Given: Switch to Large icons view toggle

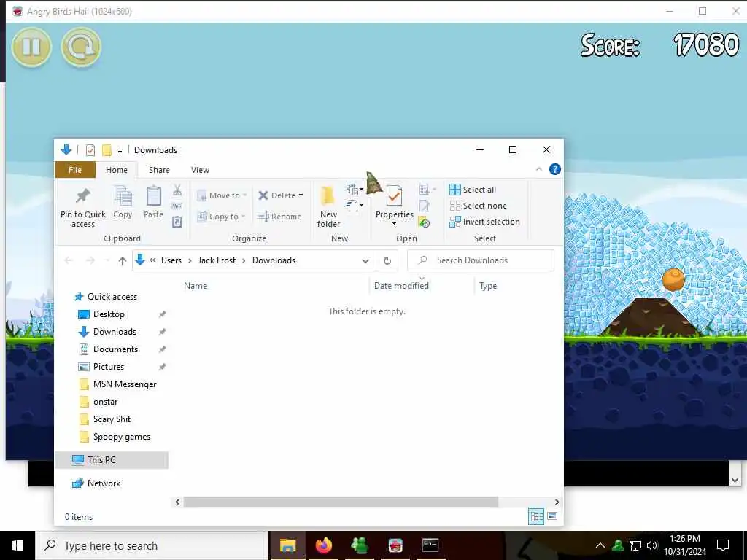Looking at the screenshot, I should [552, 516].
